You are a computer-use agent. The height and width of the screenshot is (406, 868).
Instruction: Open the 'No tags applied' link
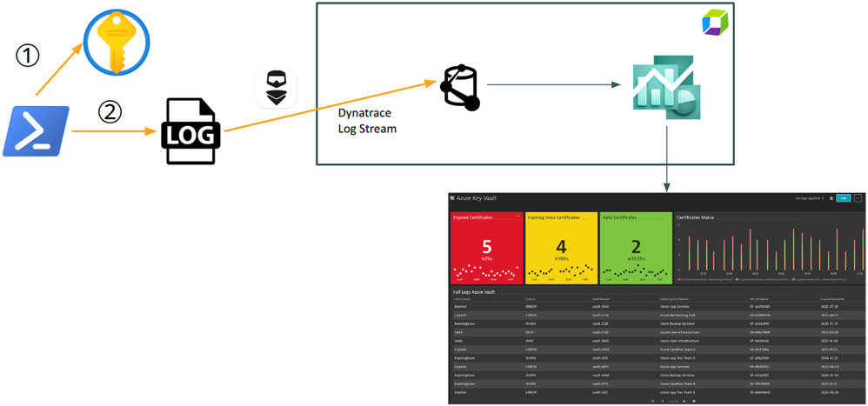pyautogui.click(x=808, y=198)
